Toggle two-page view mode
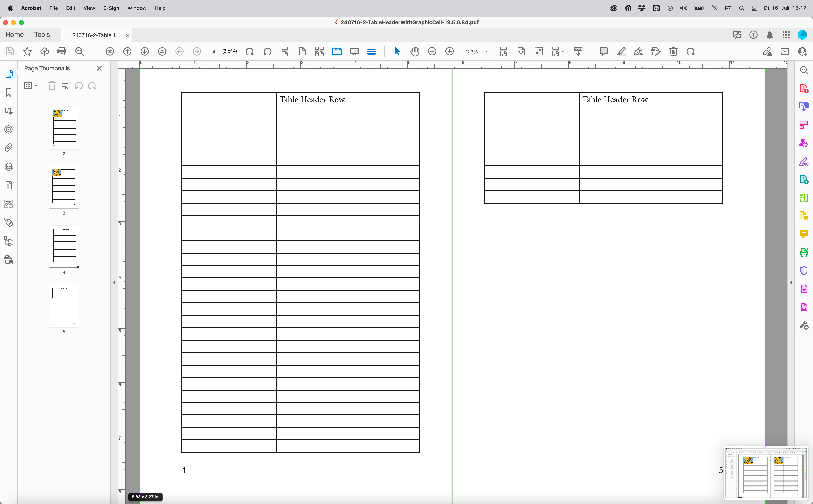The height and width of the screenshot is (504, 813). pyautogui.click(x=337, y=51)
